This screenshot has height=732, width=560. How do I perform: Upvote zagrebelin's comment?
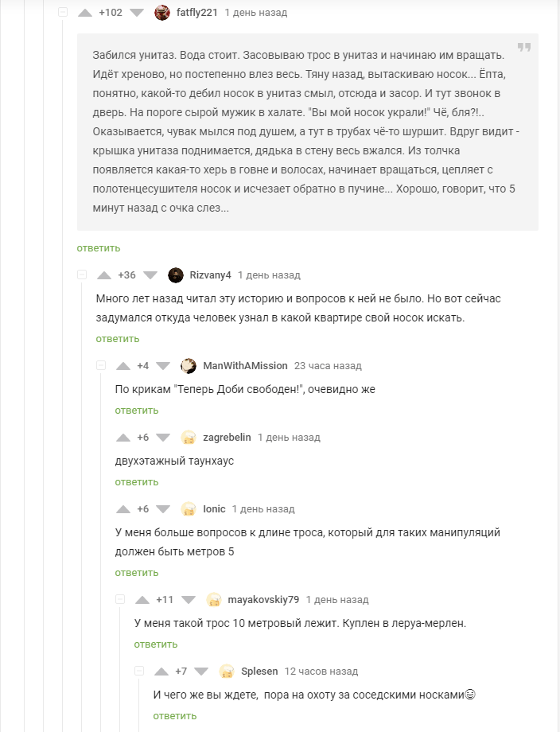point(123,438)
